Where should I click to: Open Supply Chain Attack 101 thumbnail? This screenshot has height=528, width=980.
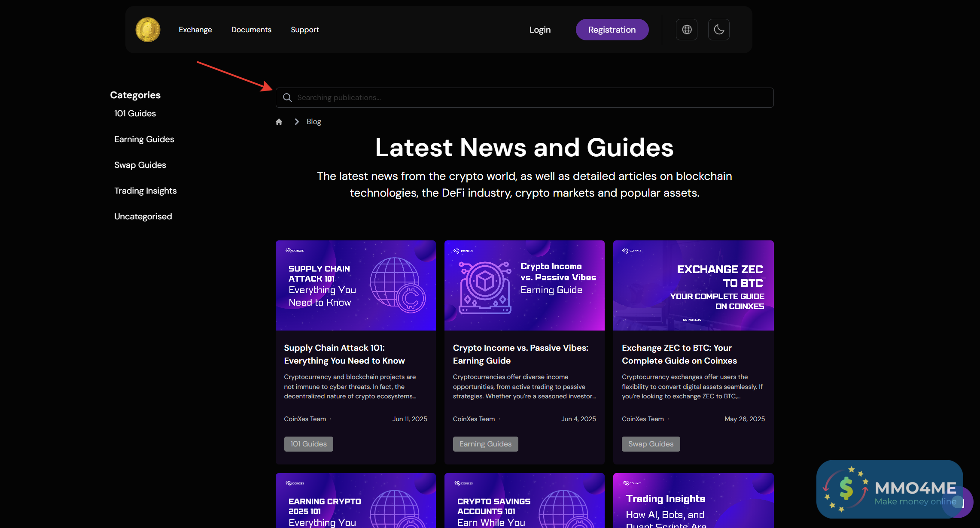coord(356,285)
